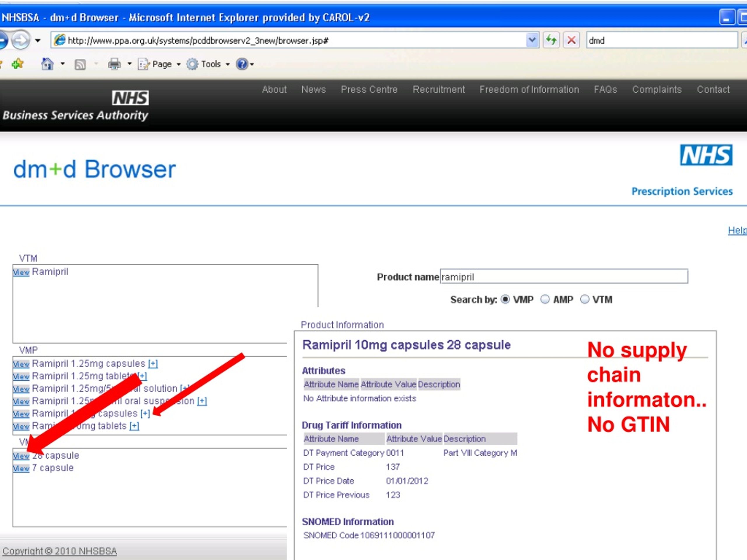Open the Page menu
This screenshot has height=560, width=747.
159,64
